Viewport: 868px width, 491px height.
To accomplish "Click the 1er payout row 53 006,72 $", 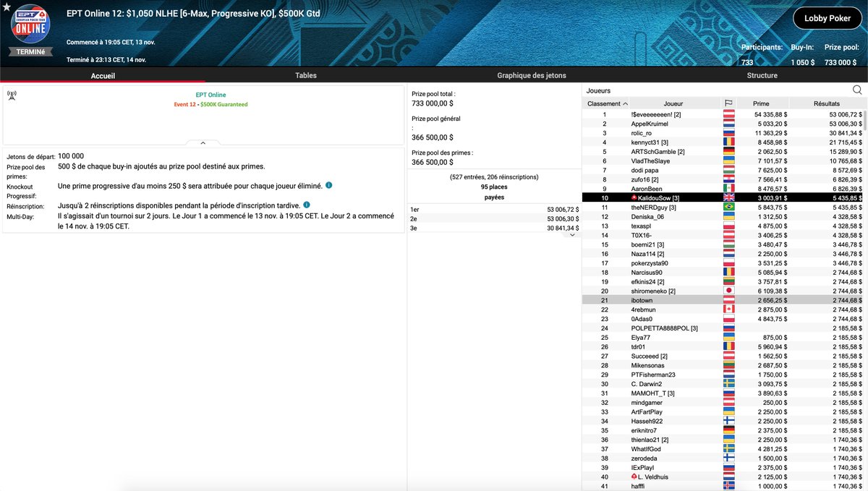I will [494, 209].
